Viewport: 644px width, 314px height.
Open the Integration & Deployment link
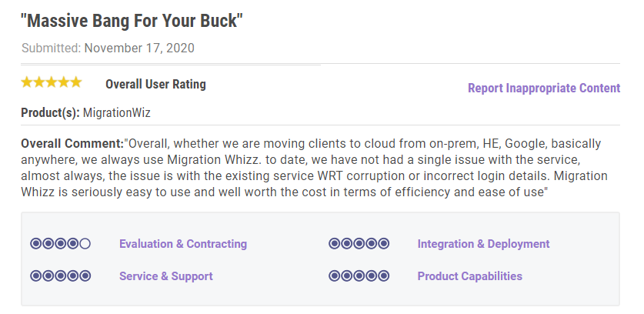(x=483, y=244)
